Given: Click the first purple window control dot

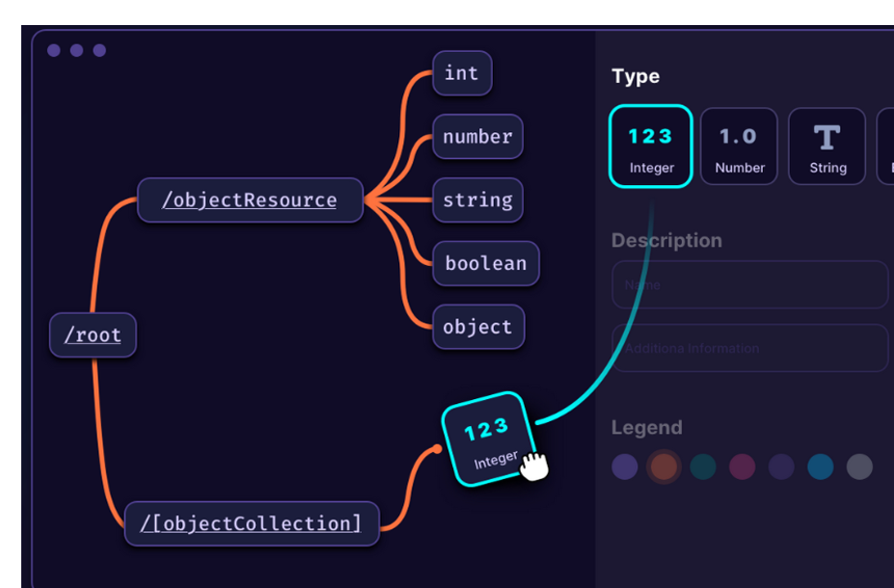Looking at the screenshot, I should pyautogui.click(x=54, y=50).
